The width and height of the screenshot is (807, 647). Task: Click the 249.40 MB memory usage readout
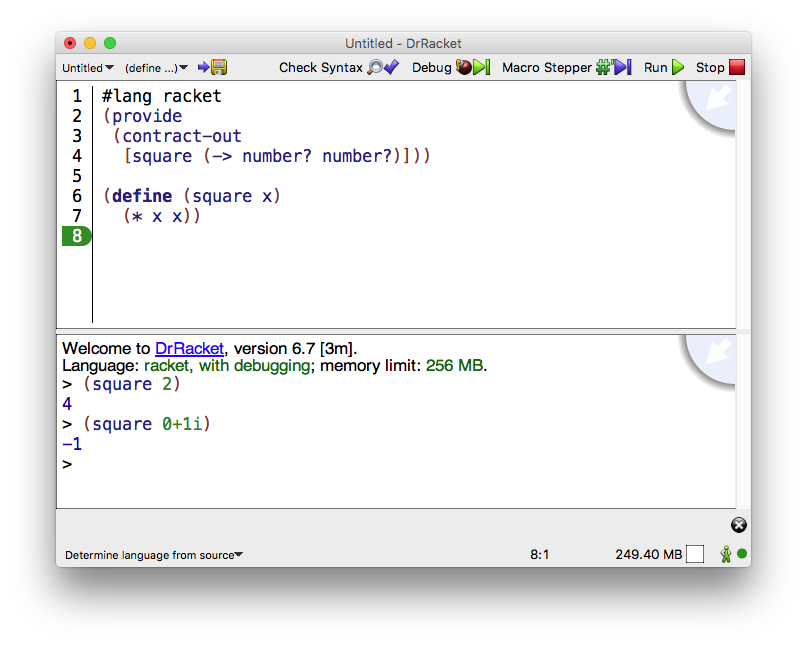coord(648,554)
